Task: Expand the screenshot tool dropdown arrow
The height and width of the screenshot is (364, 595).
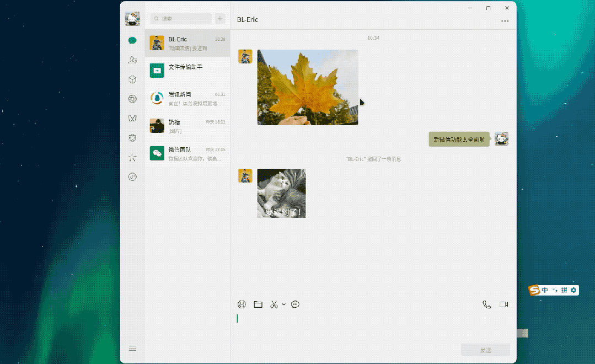Action: click(283, 304)
